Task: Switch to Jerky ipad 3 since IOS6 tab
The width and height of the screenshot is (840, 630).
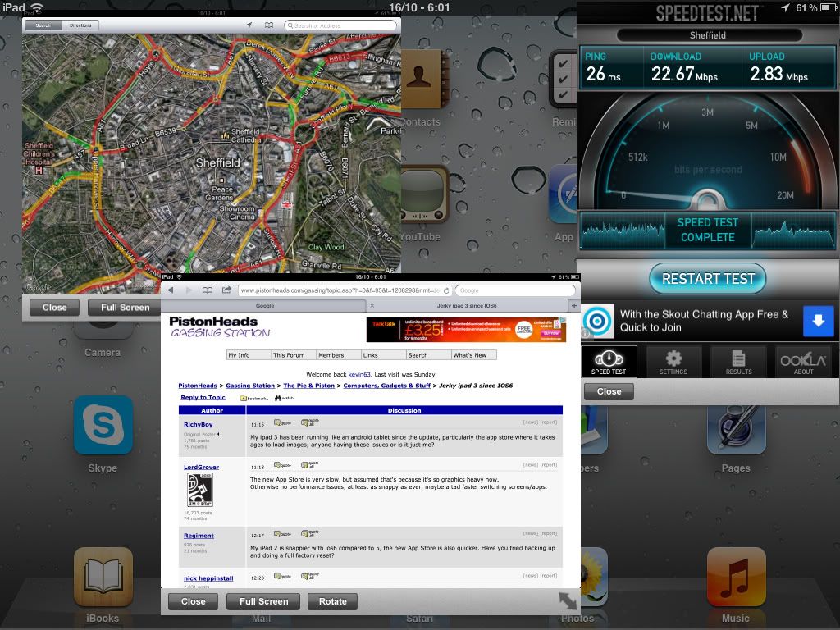Action: 467,306
